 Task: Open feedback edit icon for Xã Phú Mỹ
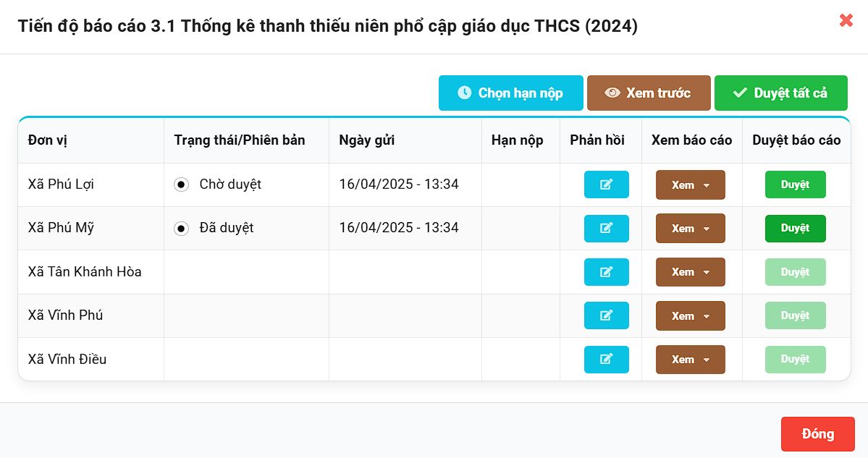[x=606, y=229]
